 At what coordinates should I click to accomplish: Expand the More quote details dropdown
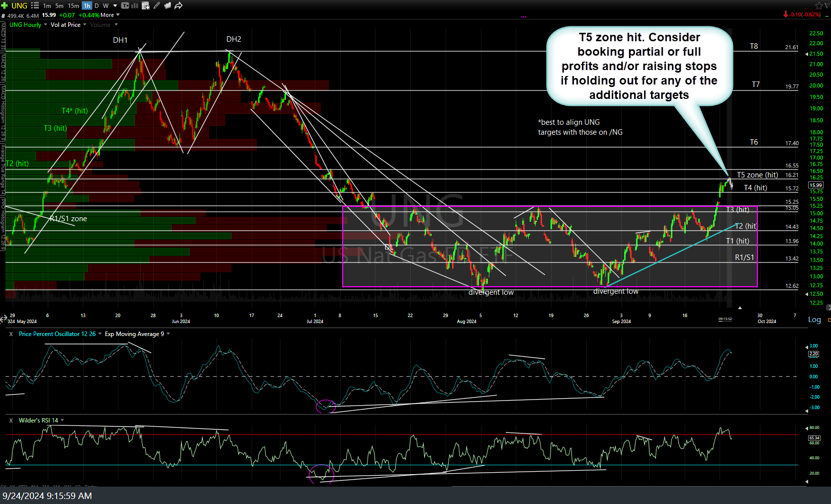110,15
